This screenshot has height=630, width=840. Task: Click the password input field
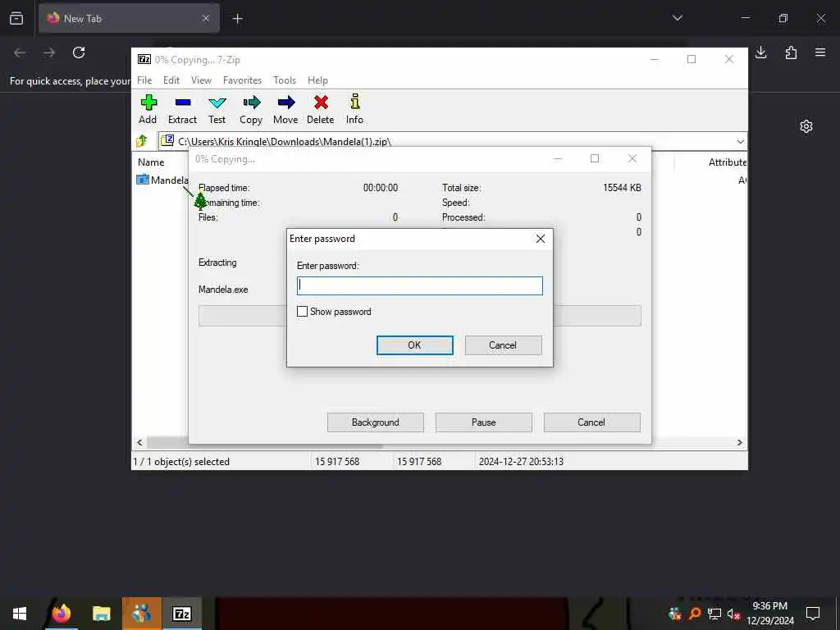pyautogui.click(x=419, y=285)
